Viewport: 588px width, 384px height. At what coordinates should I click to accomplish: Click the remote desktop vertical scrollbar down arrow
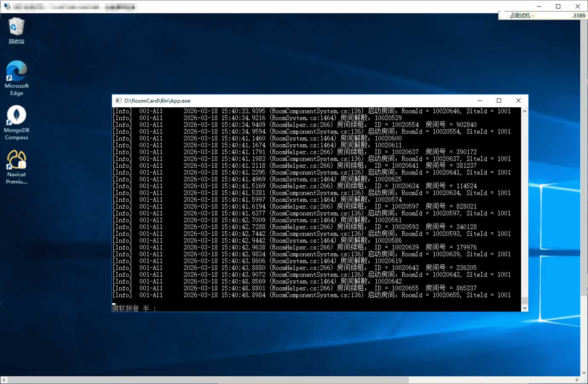click(x=584, y=373)
